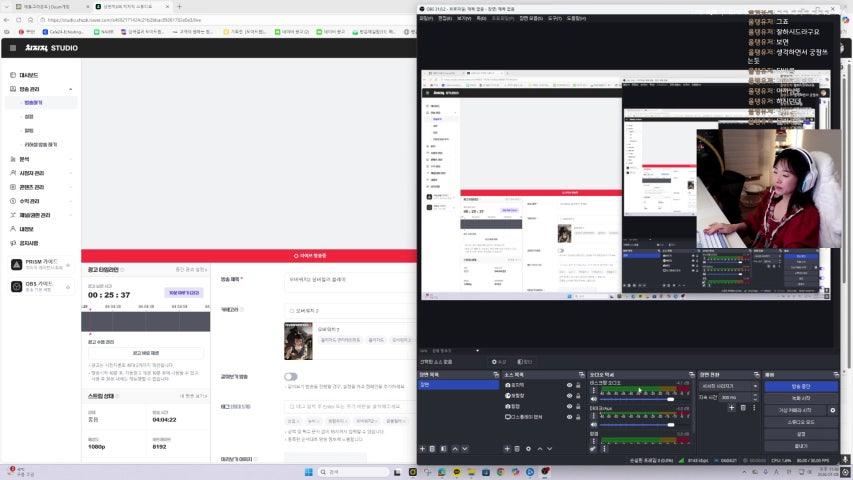The image size is (853, 480).
Task: Open the Chrome icon in taskbar
Action: [500, 472]
